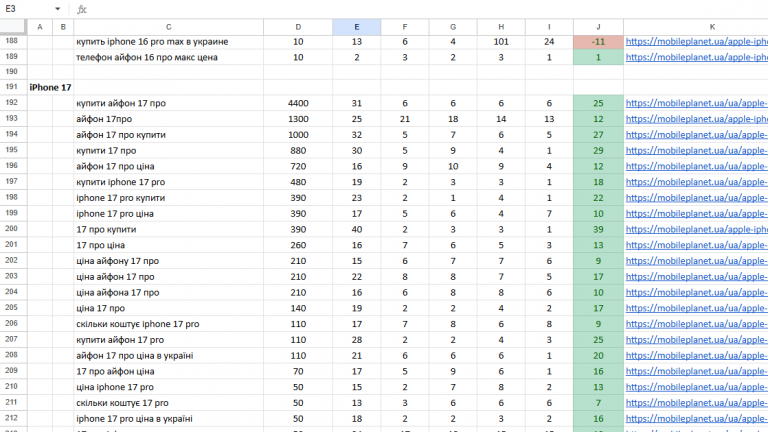The height and width of the screenshot is (432, 768).
Task: Select green cell with value 39
Action: point(598,229)
